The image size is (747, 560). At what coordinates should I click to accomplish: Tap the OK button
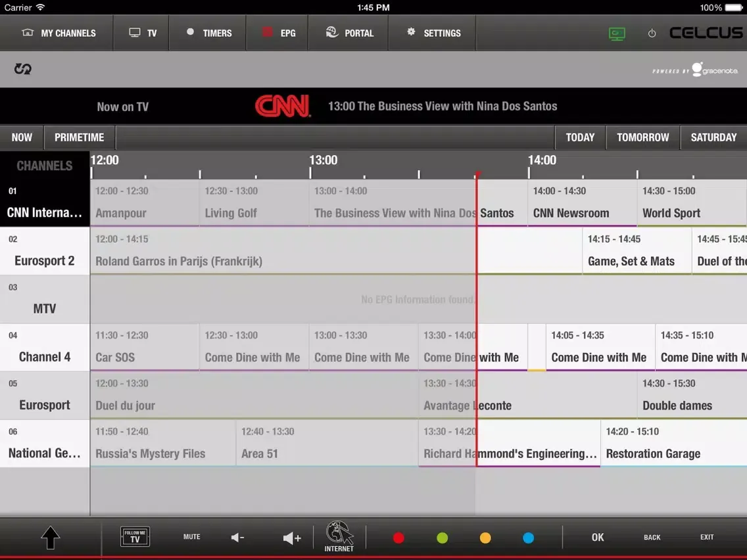click(598, 537)
